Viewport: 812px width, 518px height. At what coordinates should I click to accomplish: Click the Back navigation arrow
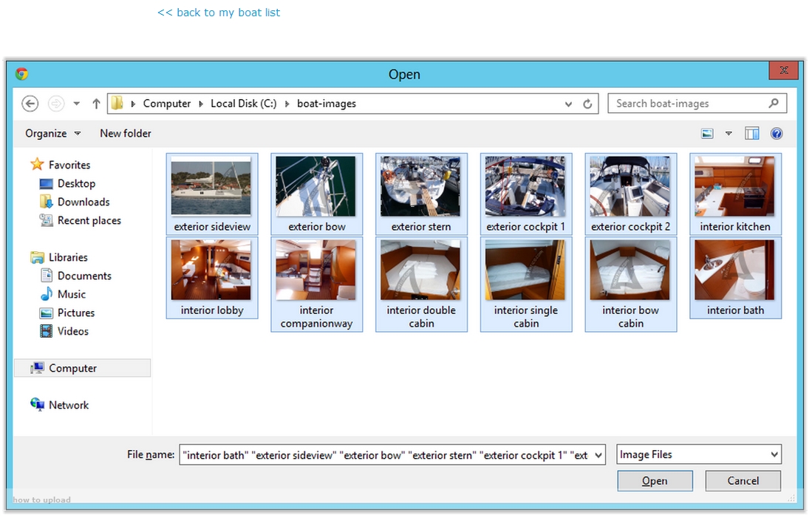coord(30,104)
